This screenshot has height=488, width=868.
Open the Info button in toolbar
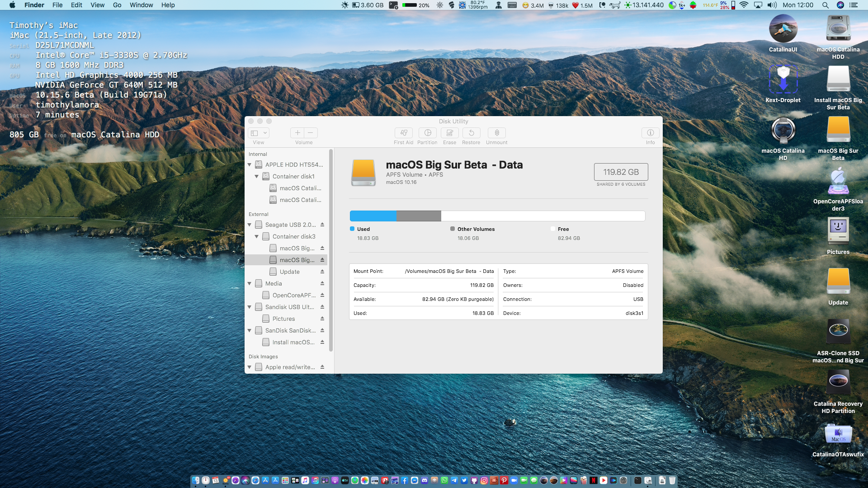[650, 133]
